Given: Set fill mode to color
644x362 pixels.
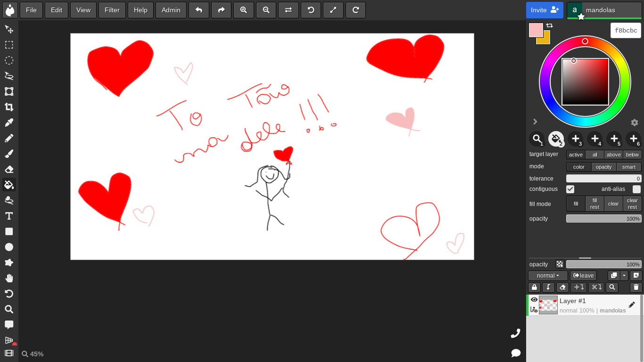Looking at the screenshot, I should point(579,167).
